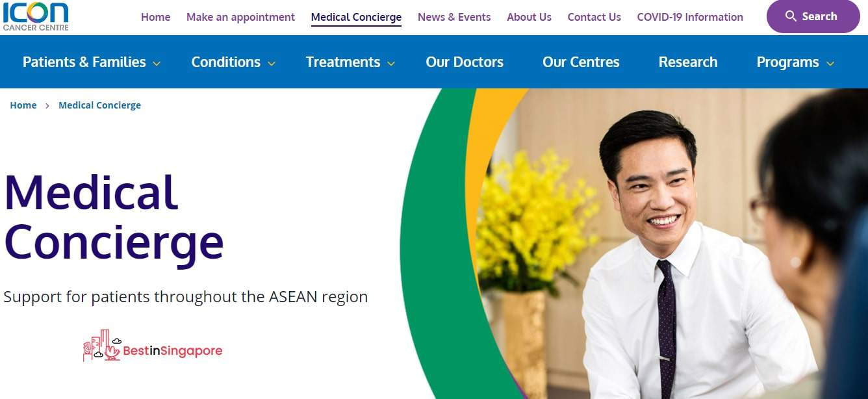
Task: Open the Our Centres menu item
Action: [x=581, y=62]
